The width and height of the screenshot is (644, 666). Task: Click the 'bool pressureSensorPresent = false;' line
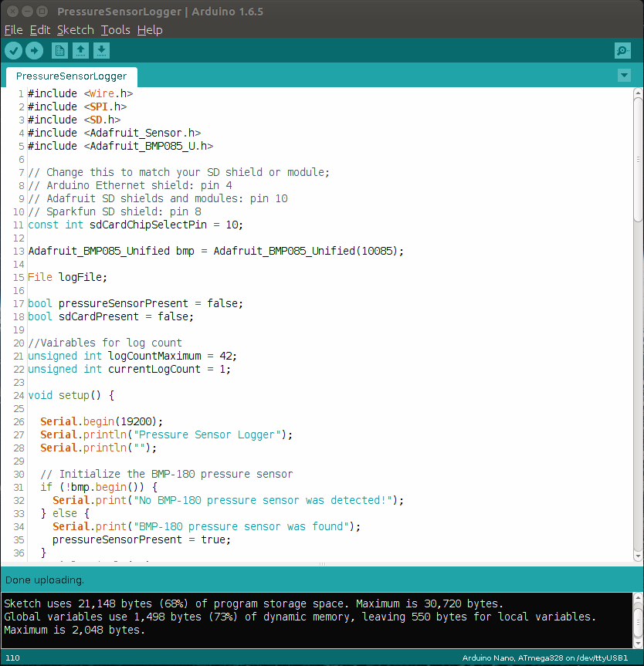tap(136, 304)
